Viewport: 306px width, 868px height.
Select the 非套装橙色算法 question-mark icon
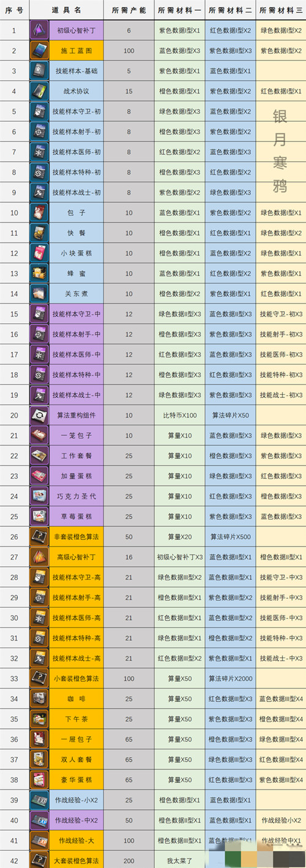[39, 536]
